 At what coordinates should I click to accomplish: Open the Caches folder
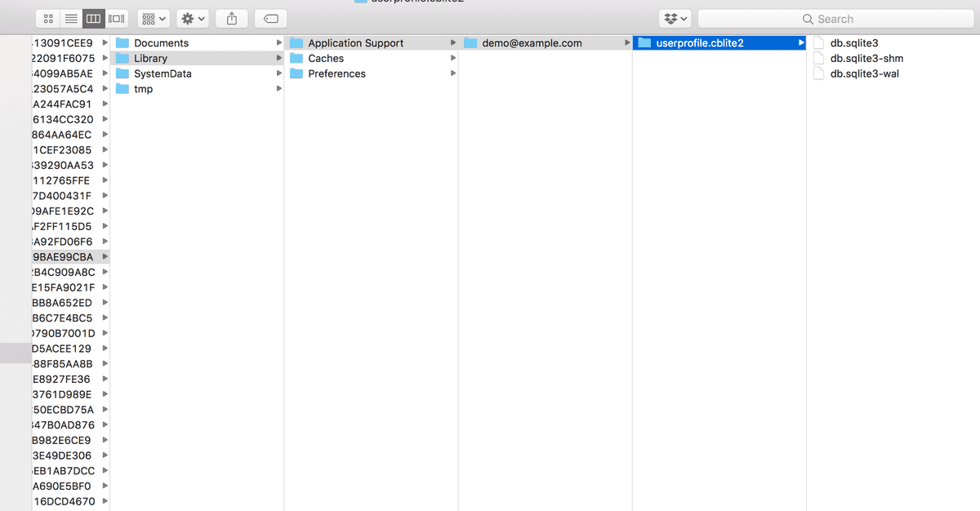(x=326, y=59)
